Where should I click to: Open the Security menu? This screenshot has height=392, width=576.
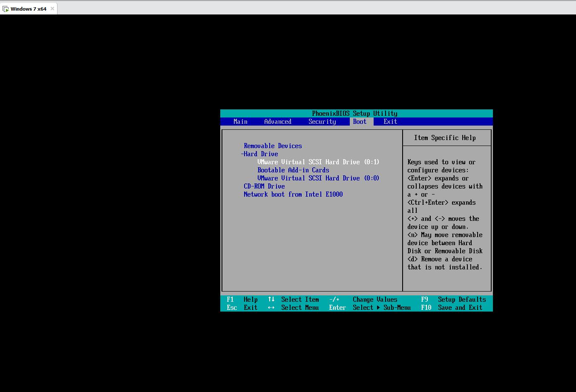pyautogui.click(x=322, y=122)
